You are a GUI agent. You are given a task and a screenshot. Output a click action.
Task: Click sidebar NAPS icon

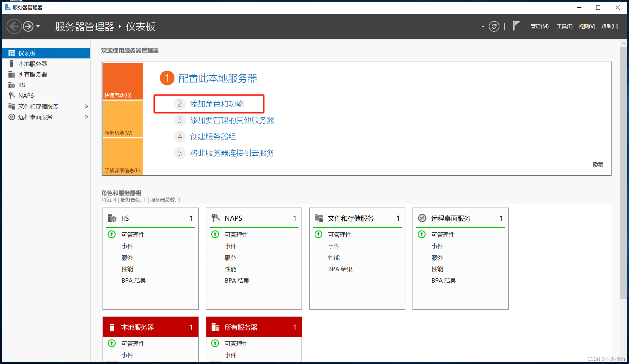(x=11, y=96)
